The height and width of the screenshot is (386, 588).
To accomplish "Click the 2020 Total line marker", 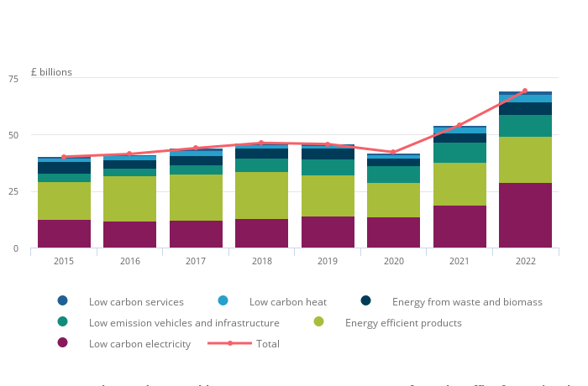I will pyautogui.click(x=393, y=152).
